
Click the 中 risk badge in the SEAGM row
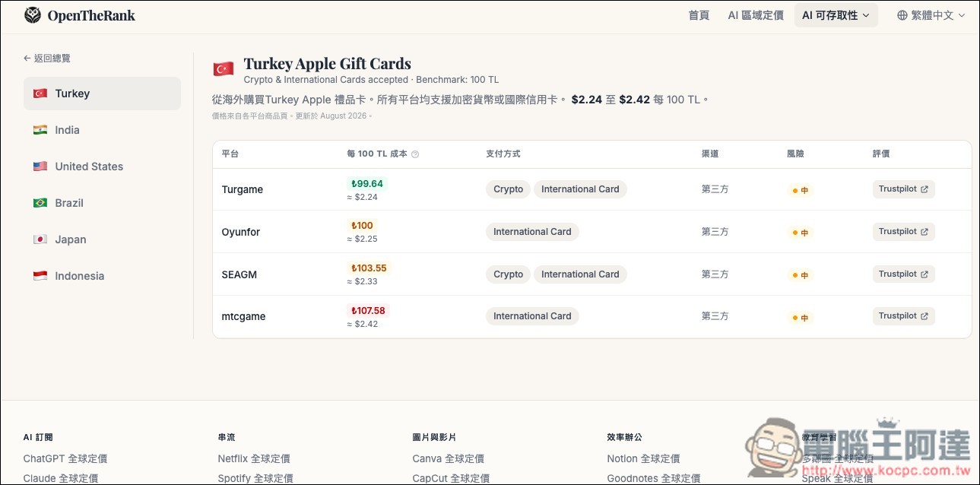click(800, 275)
